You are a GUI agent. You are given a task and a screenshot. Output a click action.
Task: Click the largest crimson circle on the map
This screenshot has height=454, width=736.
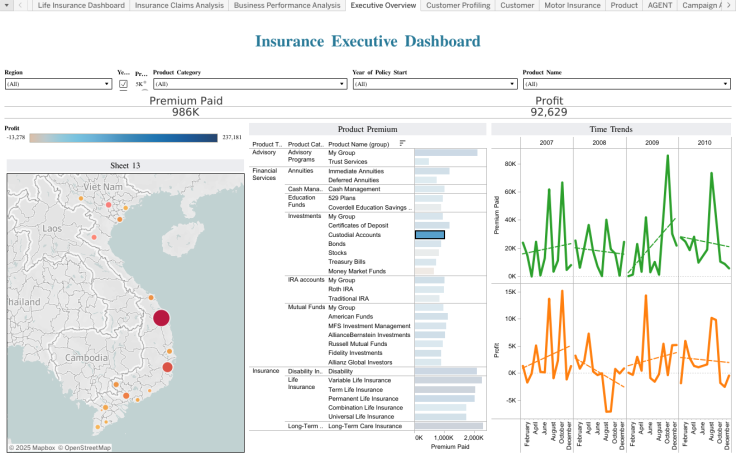pyautogui.click(x=162, y=318)
